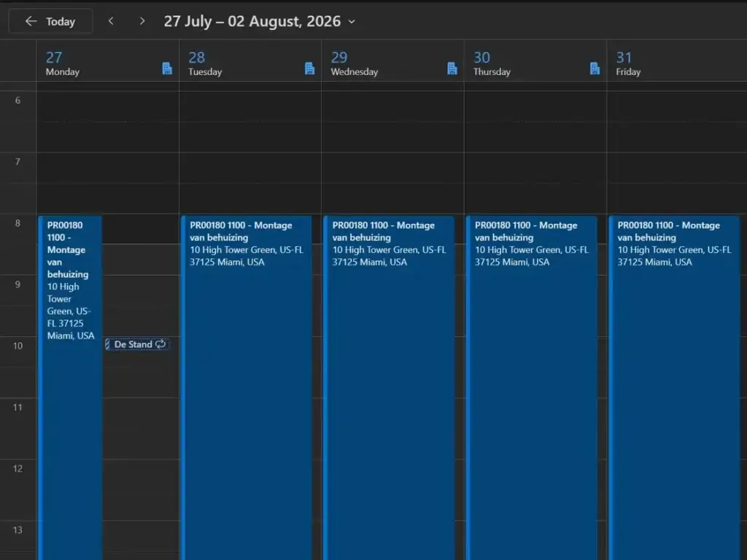747x560 pixels.
Task: Open Tuesday's PR00180 Montage van behuizing event
Action: (x=247, y=388)
